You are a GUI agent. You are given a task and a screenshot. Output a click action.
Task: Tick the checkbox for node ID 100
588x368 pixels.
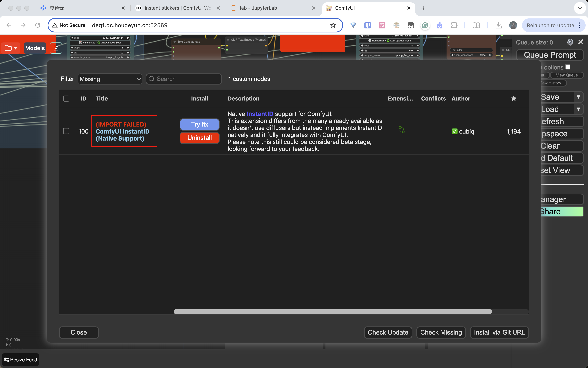point(66,131)
